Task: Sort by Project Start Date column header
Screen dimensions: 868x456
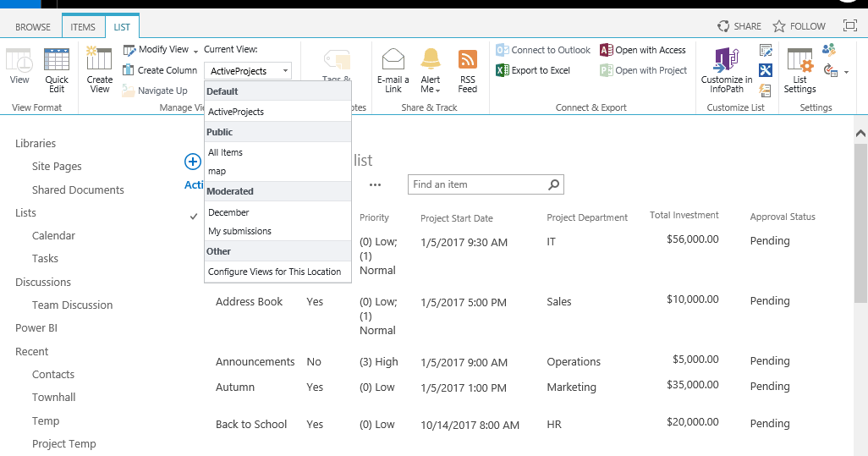Action: (457, 218)
